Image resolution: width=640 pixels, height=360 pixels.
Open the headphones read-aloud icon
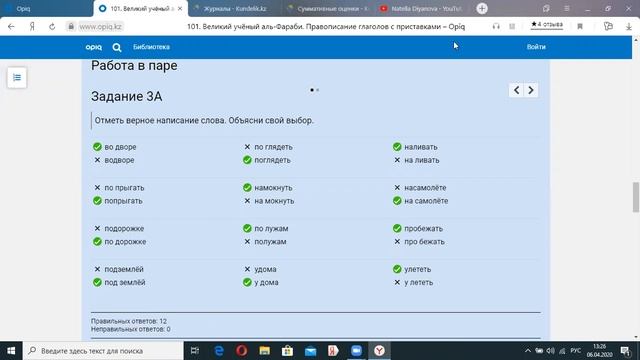(x=496, y=27)
